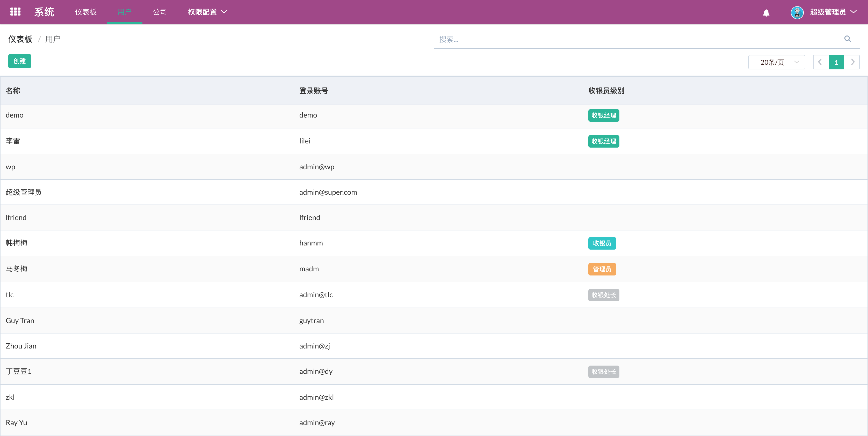The height and width of the screenshot is (436, 868).
Task: Click the 系统 brand title
Action: 44,12
